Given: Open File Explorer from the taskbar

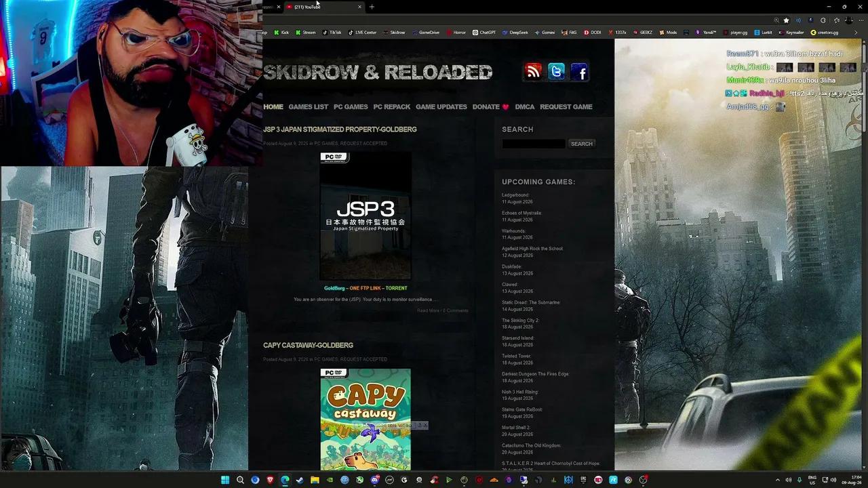Looking at the screenshot, I should tap(315, 480).
